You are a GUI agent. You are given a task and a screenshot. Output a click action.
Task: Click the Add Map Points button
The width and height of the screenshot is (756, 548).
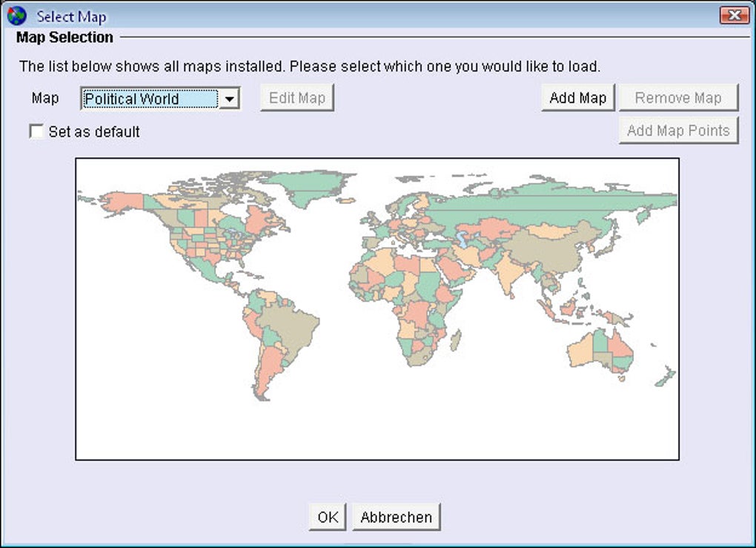pos(678,131)
